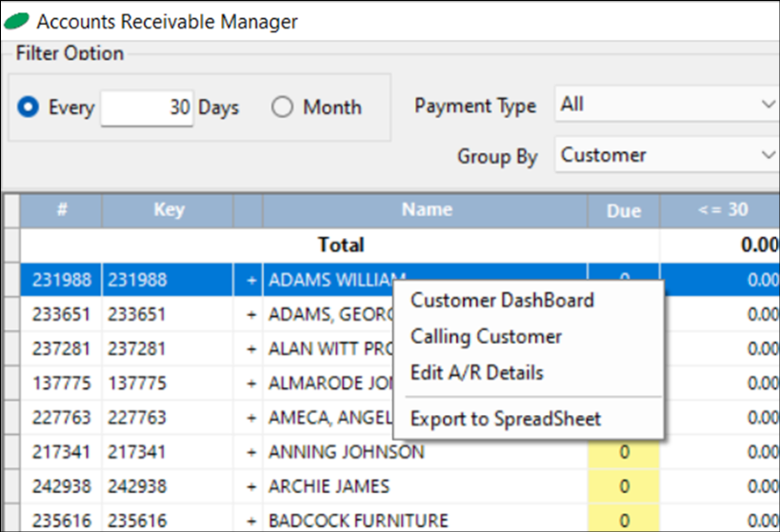
Task: Sort by the Name column header
Action: 426,210
